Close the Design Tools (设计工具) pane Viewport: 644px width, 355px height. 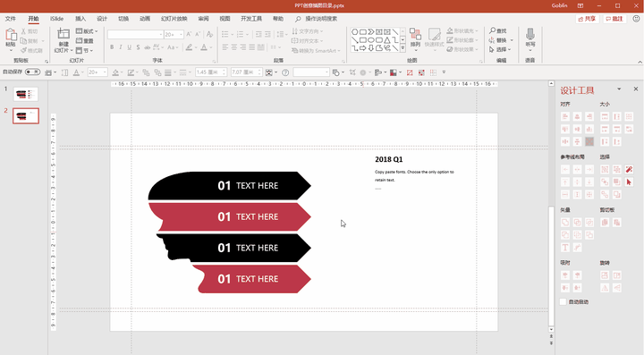tap(636, 89)
